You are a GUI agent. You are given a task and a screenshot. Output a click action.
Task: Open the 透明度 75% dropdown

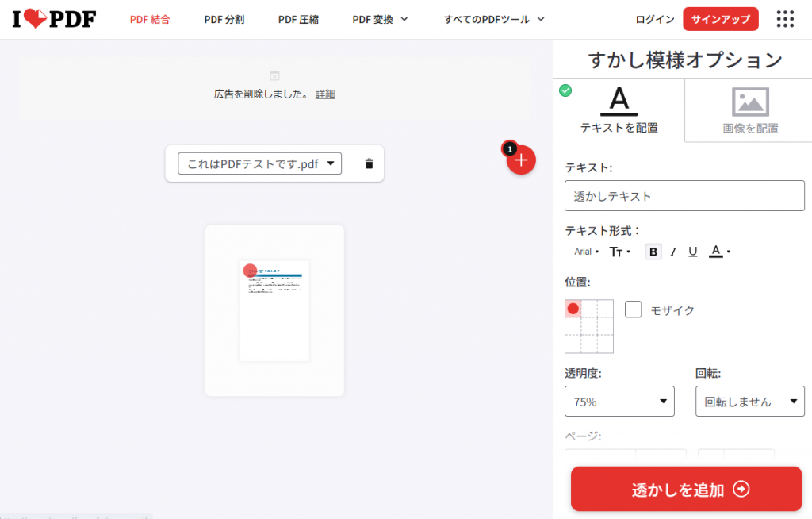[619, 402]
